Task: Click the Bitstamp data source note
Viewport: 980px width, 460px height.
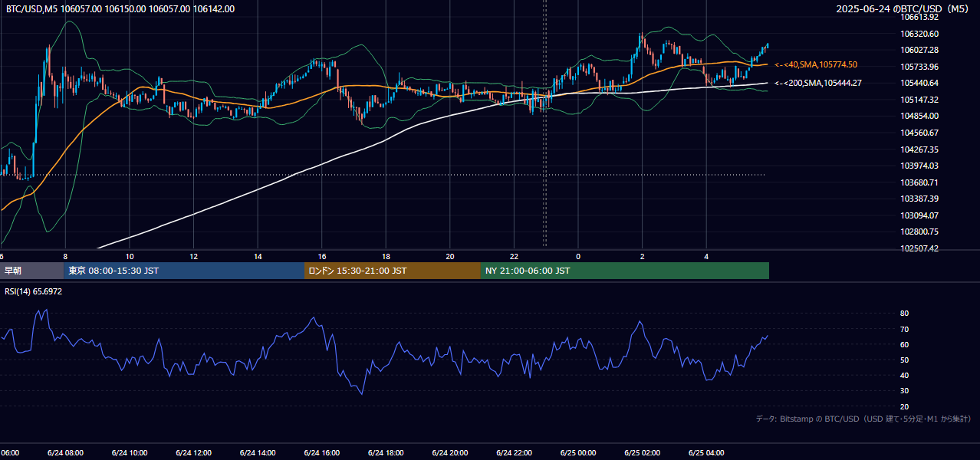Action: [863, 419]
